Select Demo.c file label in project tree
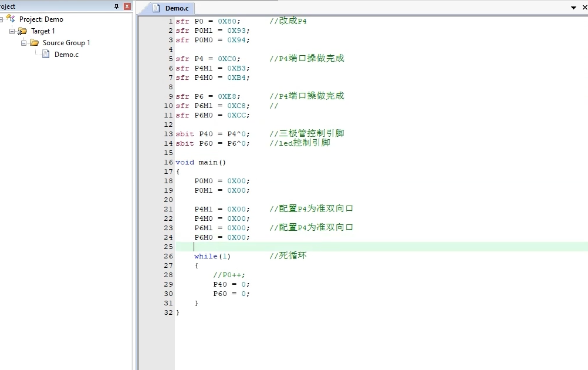Screen dimensions: 588x370 [66, 55]
